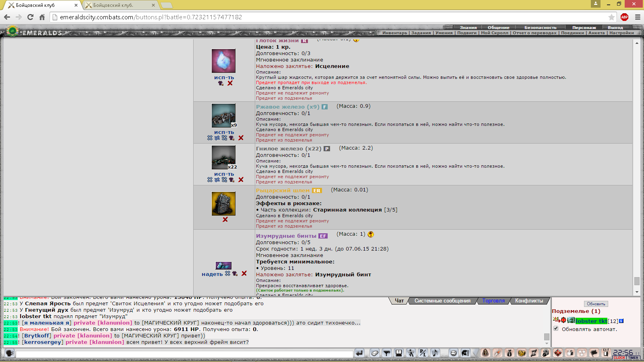Click the black flag icon in bottom bar

click(594, 353)
